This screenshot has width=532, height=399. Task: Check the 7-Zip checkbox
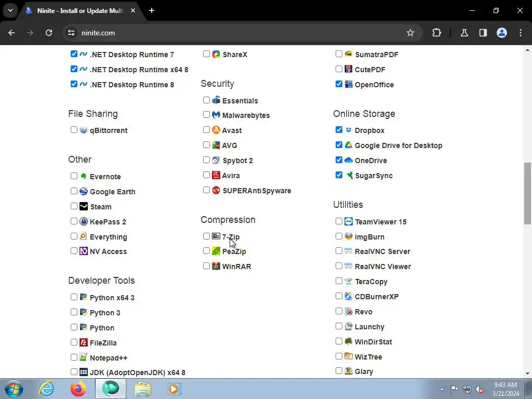pos(206,236)
